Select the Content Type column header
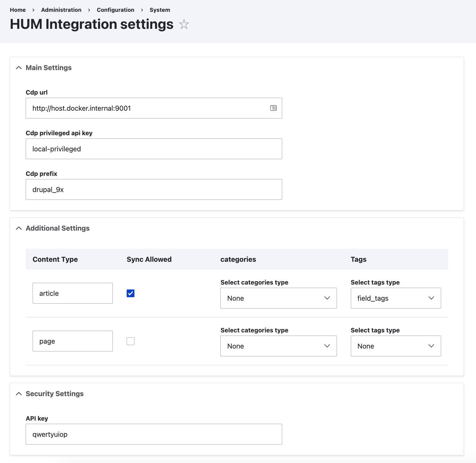476x463 pixels. click(55, 259)
